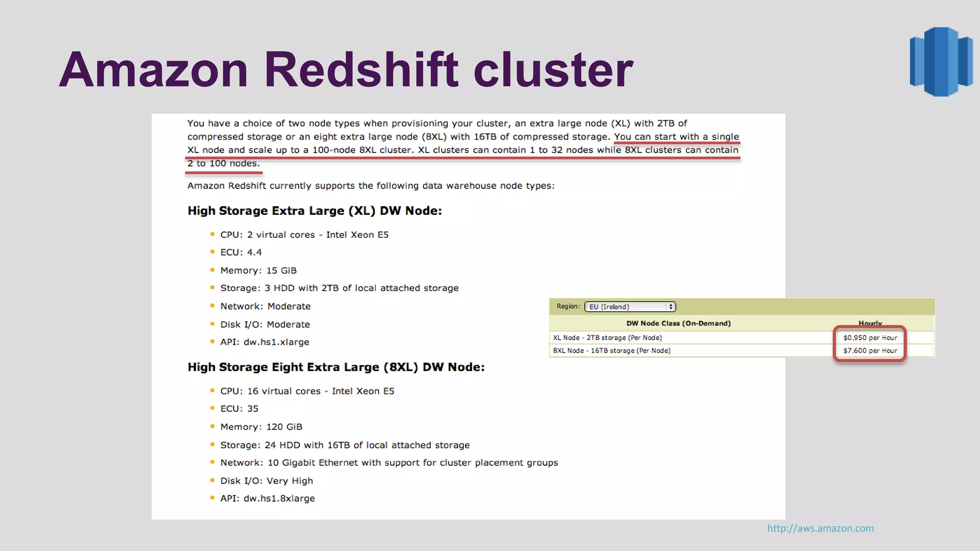Image resolution: width=980 pixels, height=551 pixels.
Task: Click the '2 to 100 nodes.' underlined text
Action: pyautogui.click(x=223, y=164)
